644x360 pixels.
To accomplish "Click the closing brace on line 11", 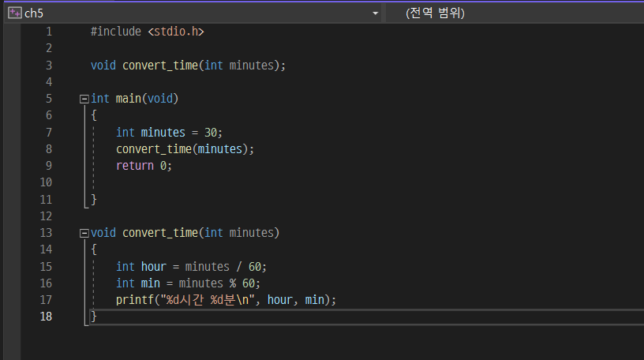I will coord(94,200).
